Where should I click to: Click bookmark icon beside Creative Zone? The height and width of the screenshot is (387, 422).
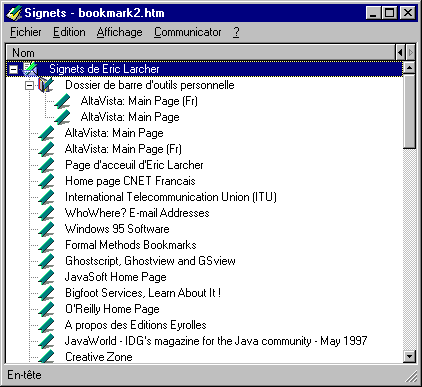(x=46, y=356)
